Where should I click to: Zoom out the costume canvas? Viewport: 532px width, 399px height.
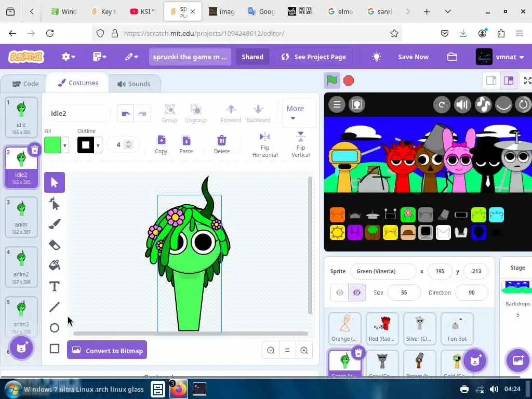pyautogui.click(x=271, y=350)
